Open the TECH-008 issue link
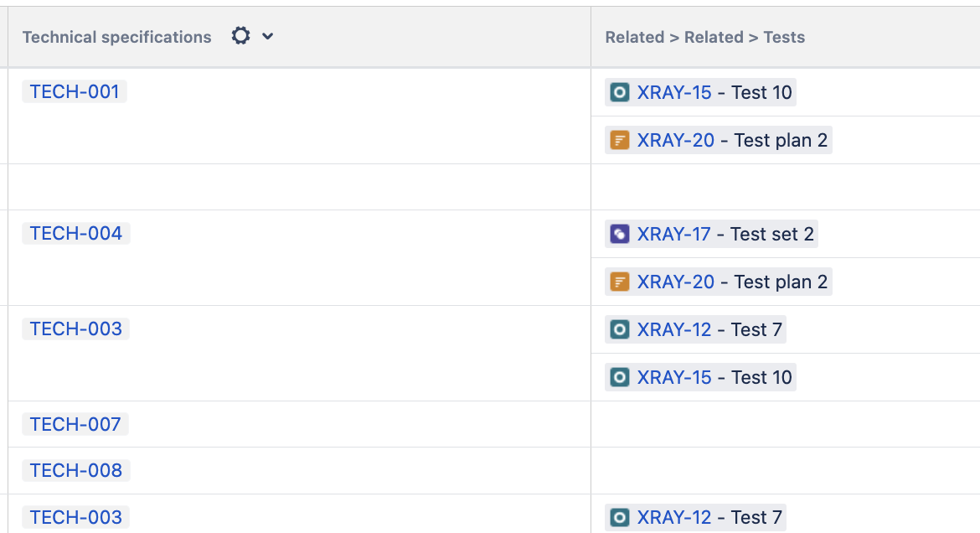 [76, 471]
